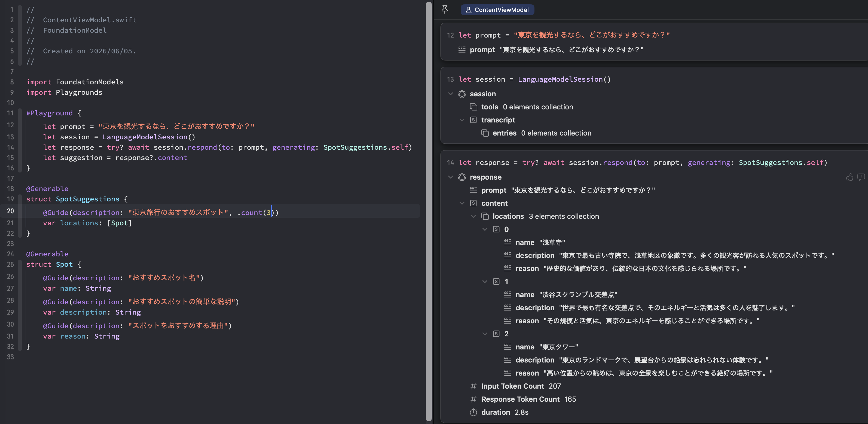Collapse the response disclosure chevron
868x424 pixels.
451,177
